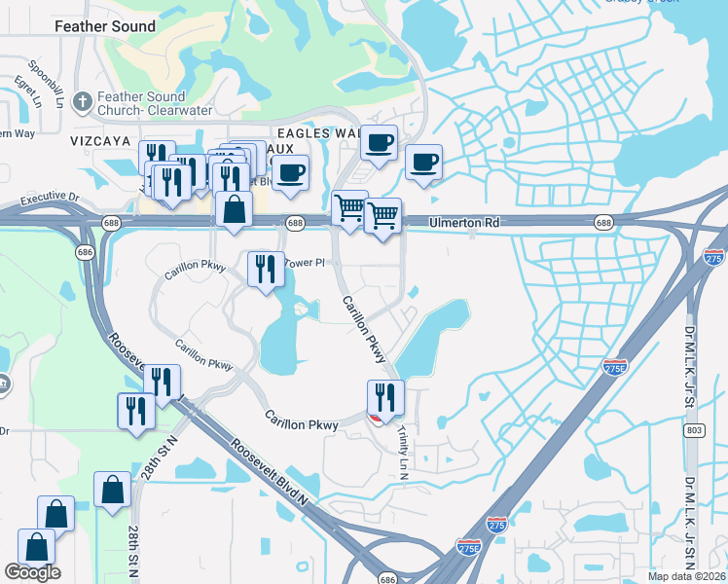Viewport: 728px width, 584px height.
Task: Open the shopping bag marker above the Google logo
Action: coord(56,513)
